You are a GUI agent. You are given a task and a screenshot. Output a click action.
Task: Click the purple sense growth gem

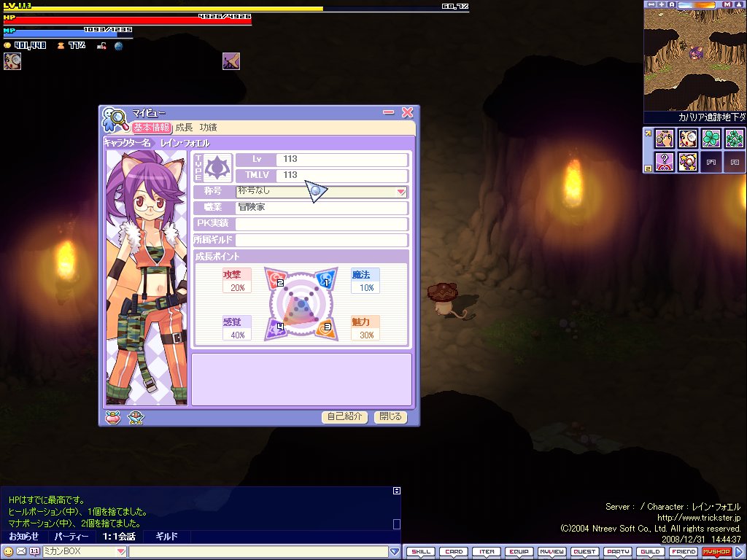click(x=276, y=329)
